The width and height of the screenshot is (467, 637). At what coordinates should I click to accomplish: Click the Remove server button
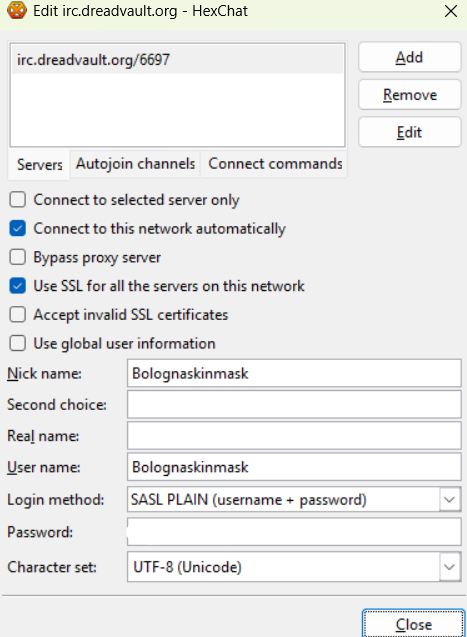coord(409,95)
